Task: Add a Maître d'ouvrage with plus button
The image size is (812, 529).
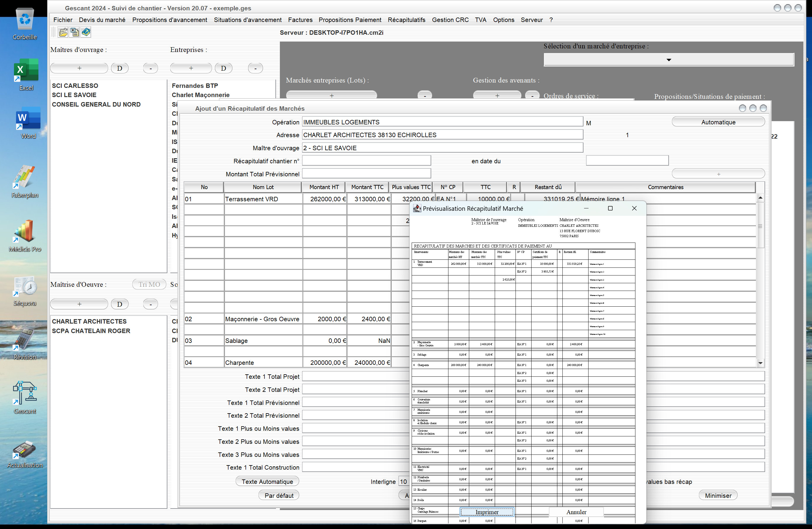Action: point(79,68)
